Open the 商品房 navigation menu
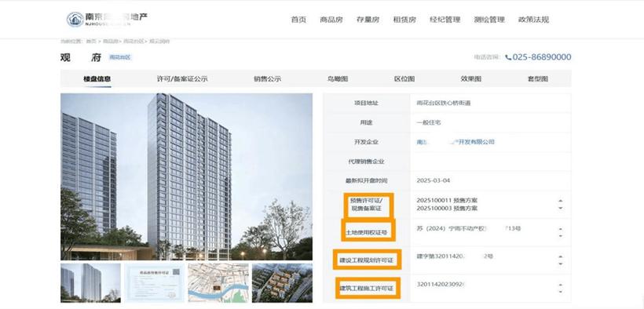 point(331,20)
